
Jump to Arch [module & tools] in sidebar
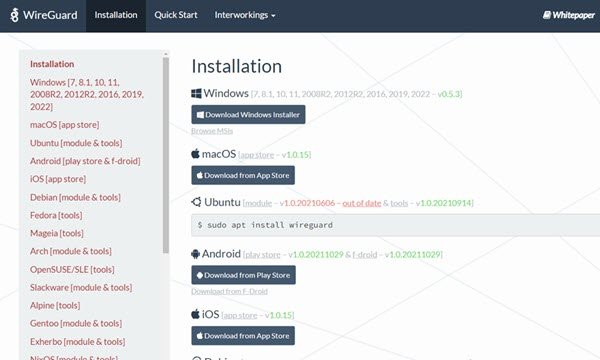[x=71, y=251]
